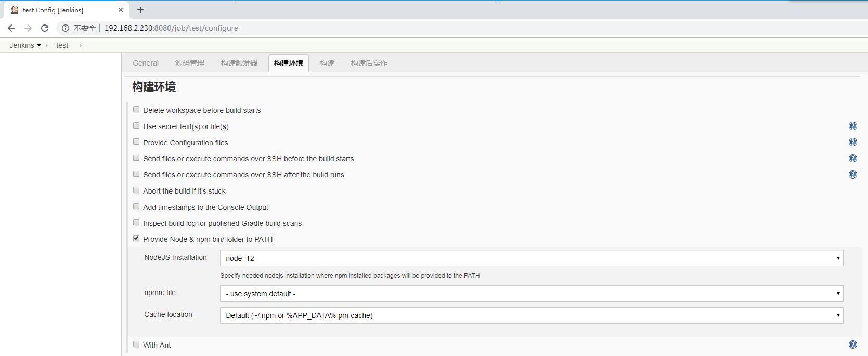Check Provide Configuration files
Screen dimensions: 868x356
(136, 142)
